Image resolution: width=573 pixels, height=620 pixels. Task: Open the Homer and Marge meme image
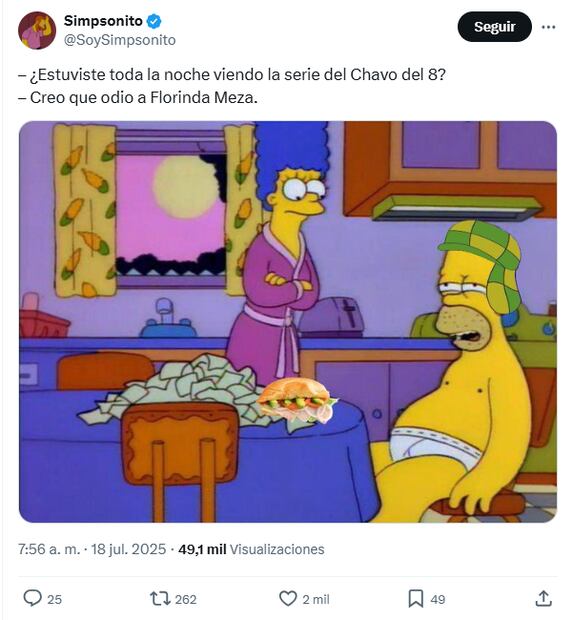pyautogui.click(x=288, y=322)
